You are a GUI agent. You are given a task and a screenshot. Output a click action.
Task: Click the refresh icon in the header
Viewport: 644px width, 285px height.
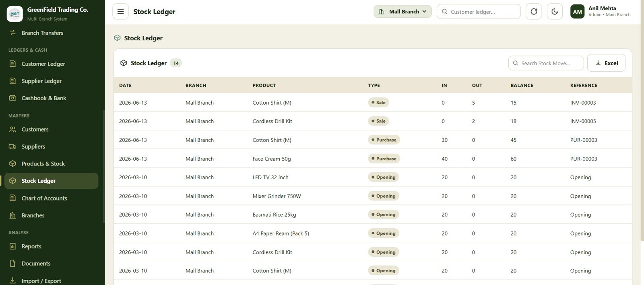[534, 12]
